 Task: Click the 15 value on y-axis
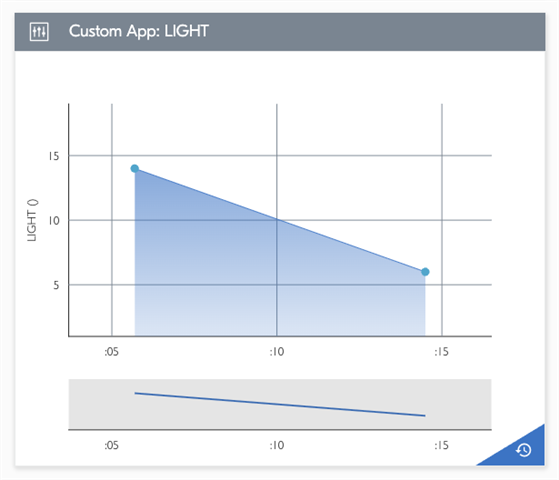pyautogui.click(x=54, y=156)
